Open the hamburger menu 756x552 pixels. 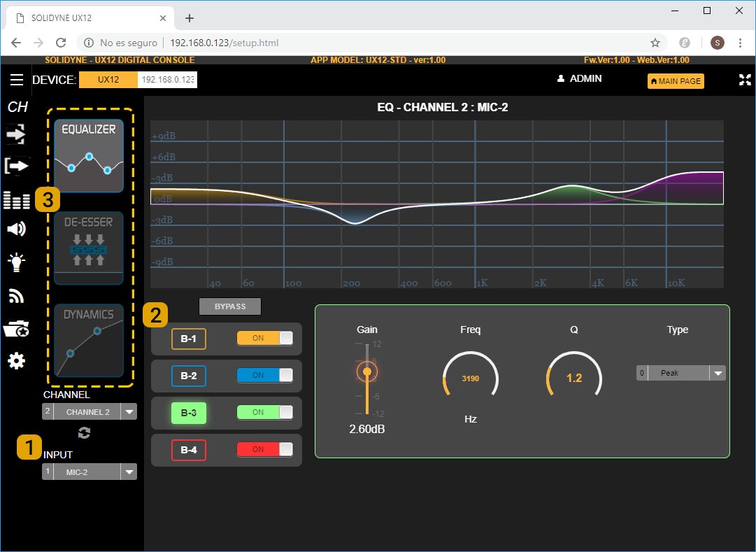pyautogui.click(x=17, y=79)
